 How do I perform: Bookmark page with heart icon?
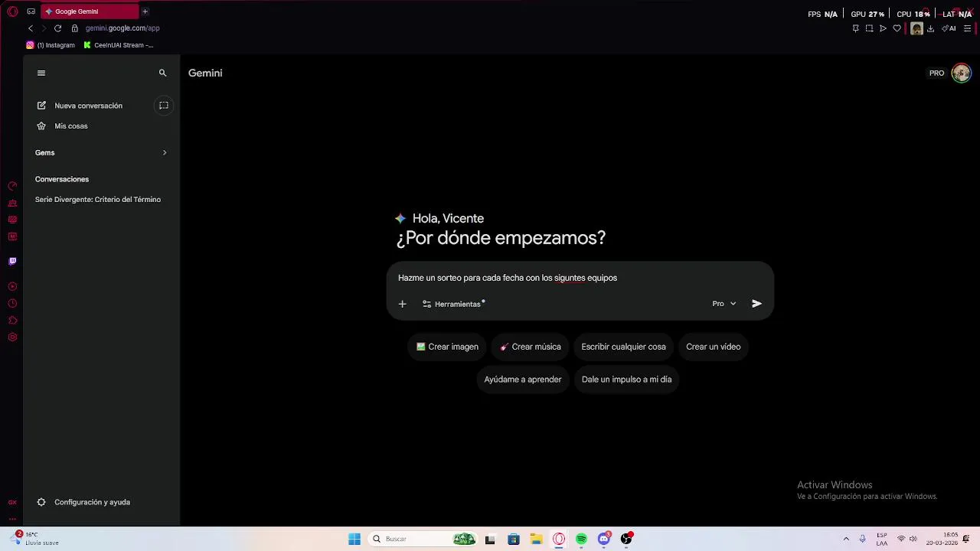point(897,28)
